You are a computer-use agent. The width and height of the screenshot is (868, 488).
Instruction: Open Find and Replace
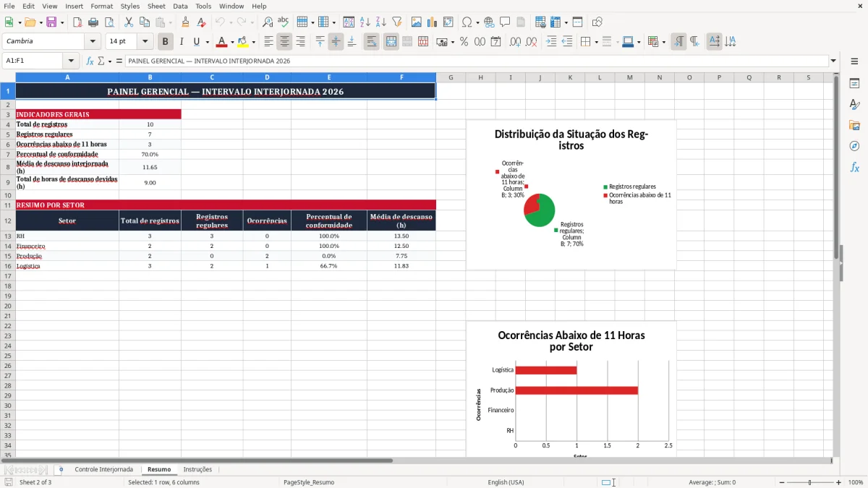(268, 22)
